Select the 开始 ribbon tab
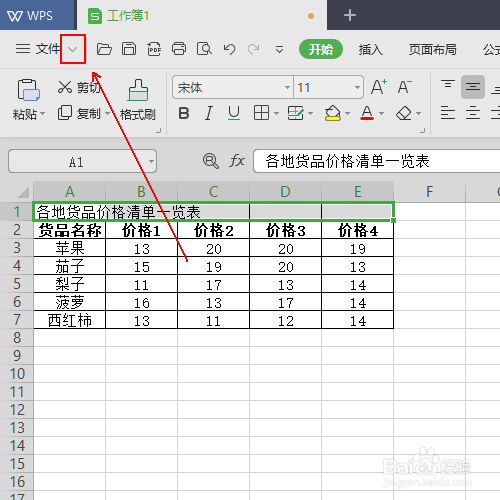 [321, 49]
